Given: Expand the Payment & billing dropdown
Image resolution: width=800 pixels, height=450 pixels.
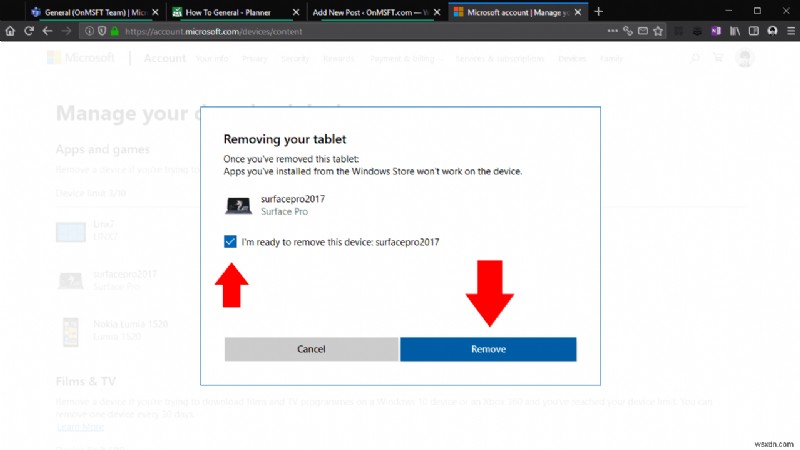Looking at the screenshot, I should [407, 59].
